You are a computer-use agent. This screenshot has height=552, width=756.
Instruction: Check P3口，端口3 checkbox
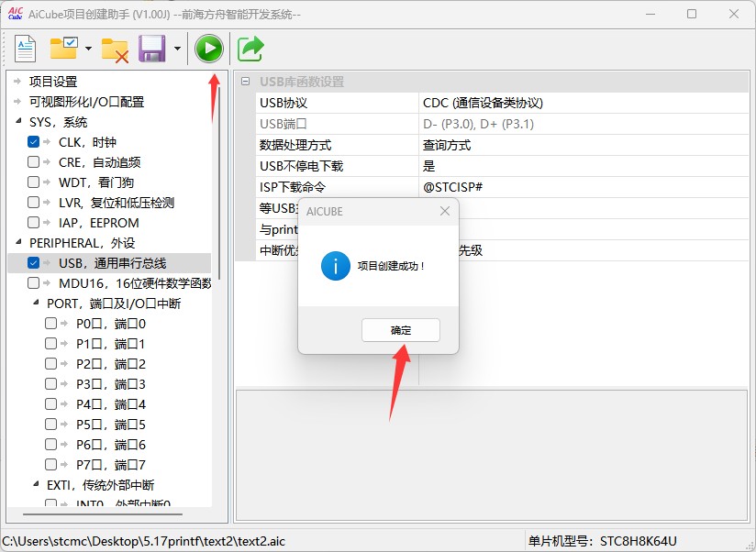tap(50, 384)
